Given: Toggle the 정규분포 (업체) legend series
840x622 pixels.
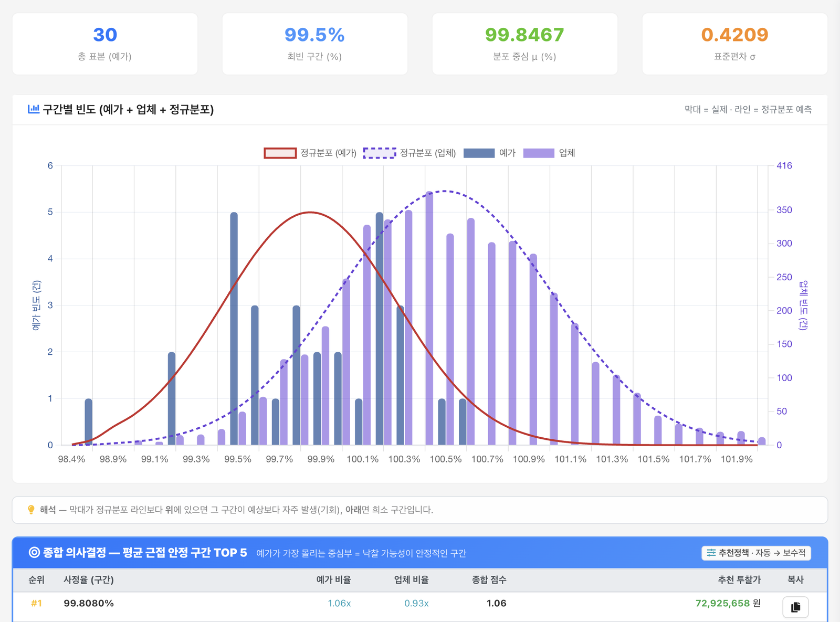Looking at the screenshot, I should click(x=409, y=153).
